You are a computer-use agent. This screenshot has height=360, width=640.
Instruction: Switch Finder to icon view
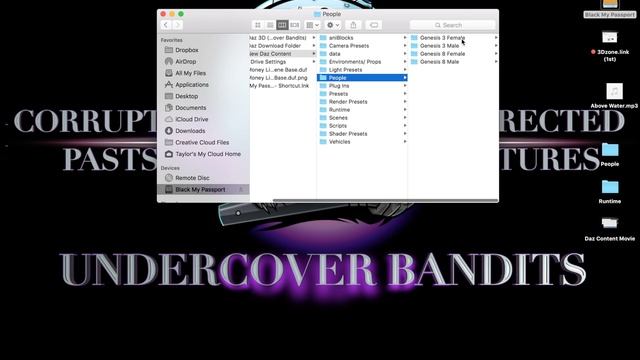[x=258, y=25]
